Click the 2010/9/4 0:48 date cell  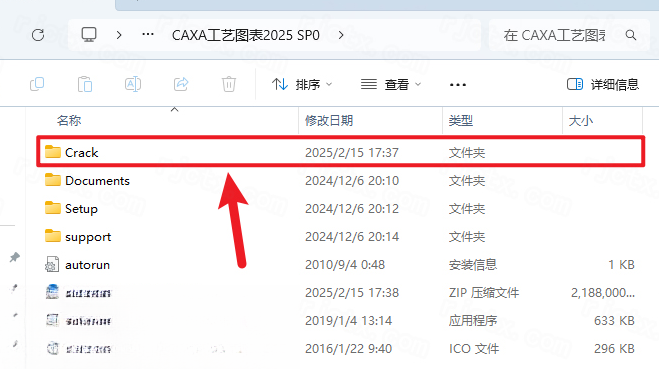[x=345, y=265]
